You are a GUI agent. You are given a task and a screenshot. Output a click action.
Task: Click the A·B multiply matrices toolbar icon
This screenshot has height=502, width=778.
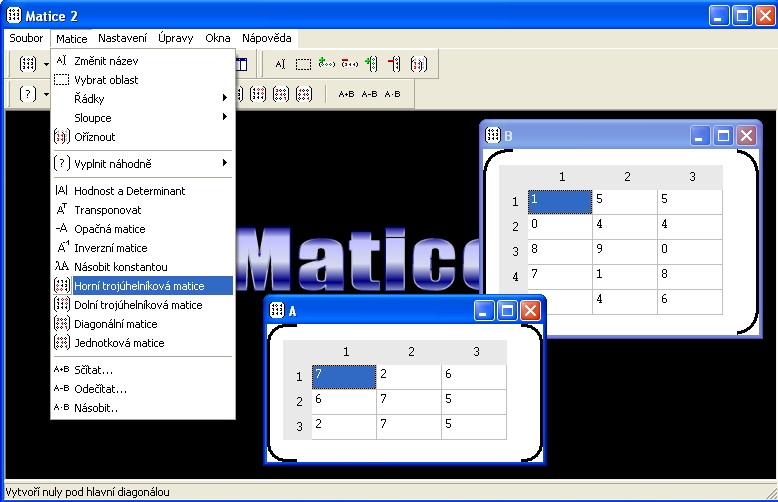(x=392, y=94)
